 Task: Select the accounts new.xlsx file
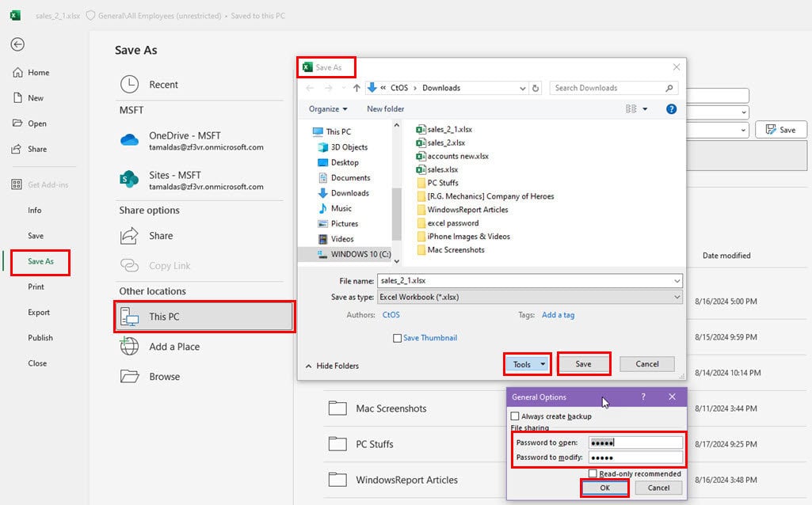tap(452, 156)
